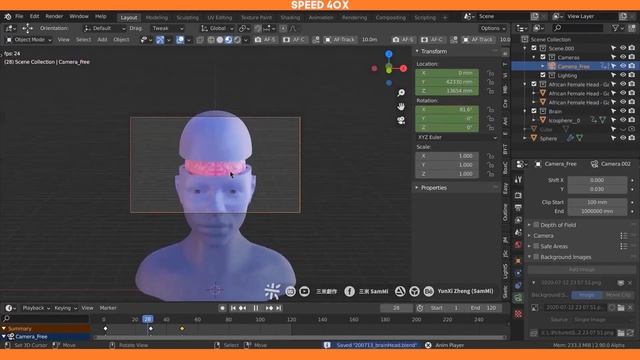This screenshot has width=640, height=360.
Task: Click the Blender logo icon
Action: click(8, 17)
